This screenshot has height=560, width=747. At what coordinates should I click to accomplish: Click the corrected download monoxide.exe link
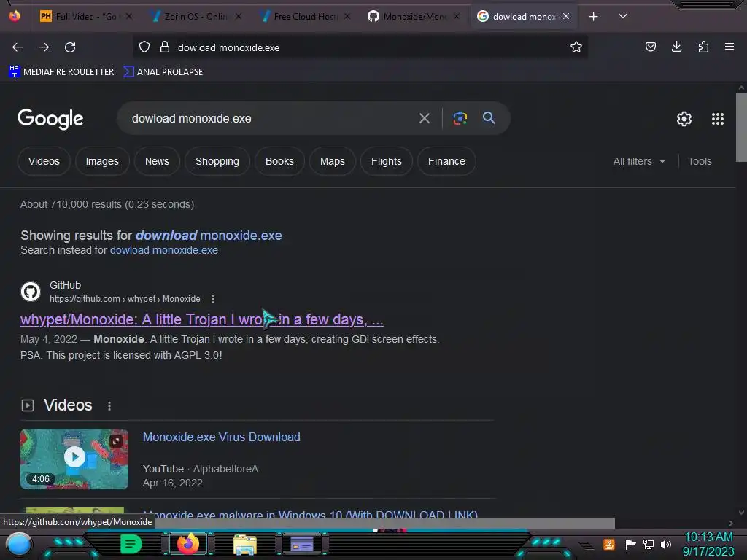[209, 236]
